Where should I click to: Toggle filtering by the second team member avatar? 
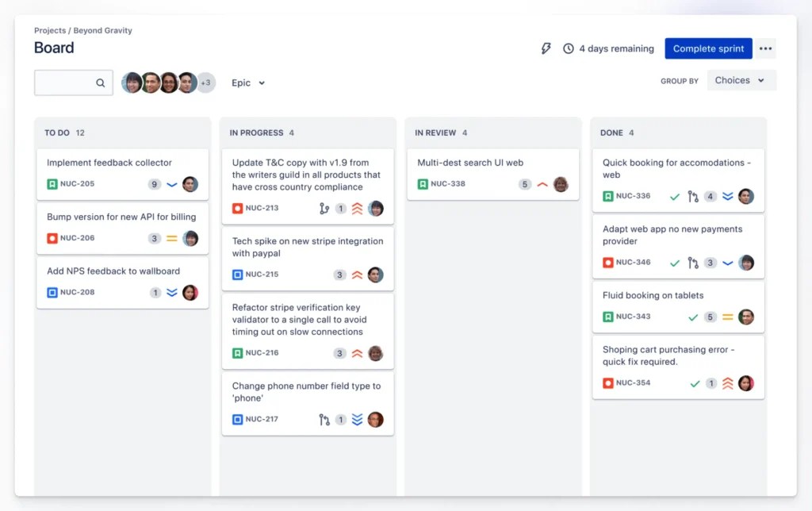(153, 83)
